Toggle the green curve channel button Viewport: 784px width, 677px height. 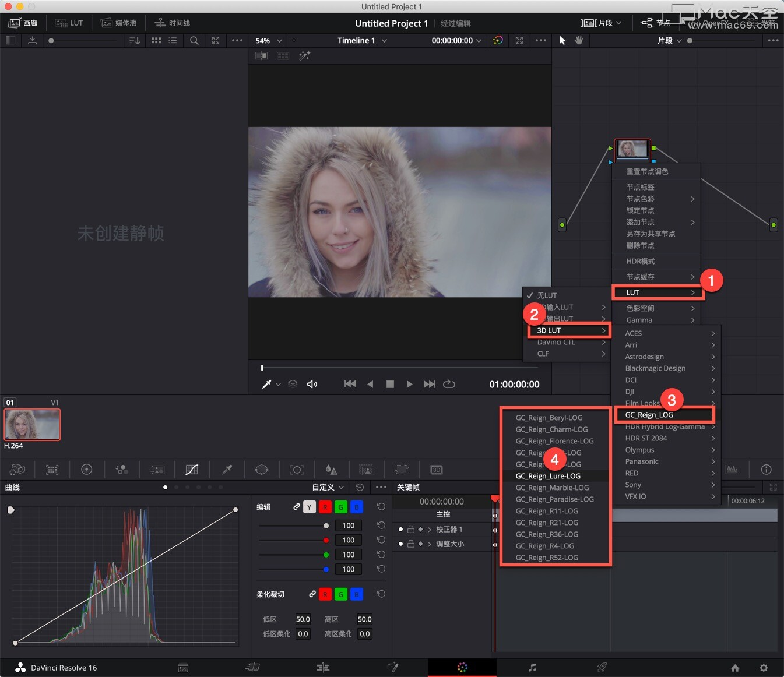coord(341,507)
